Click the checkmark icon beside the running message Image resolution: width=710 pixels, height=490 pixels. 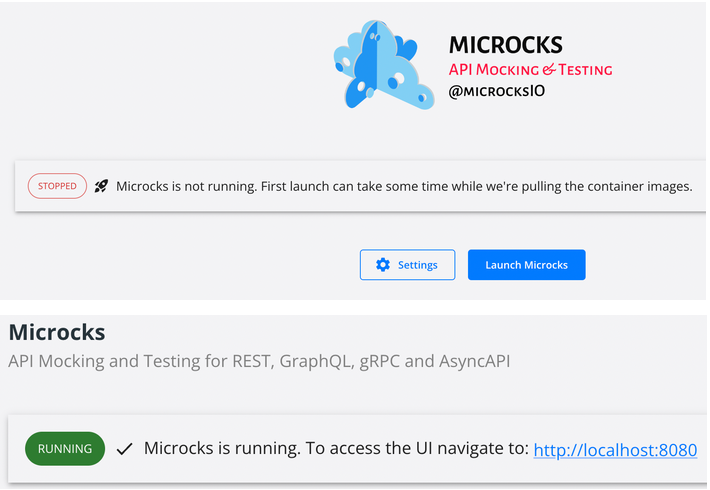pos(124,450)
